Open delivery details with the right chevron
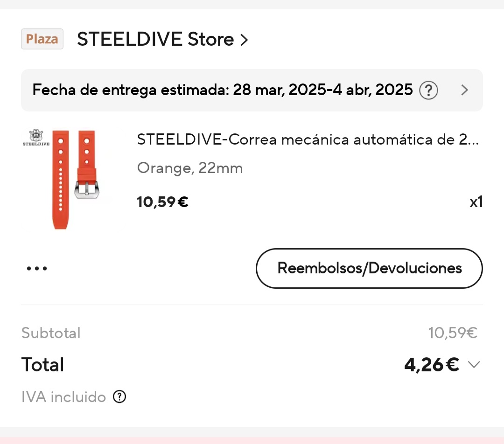 pos(464,90)
